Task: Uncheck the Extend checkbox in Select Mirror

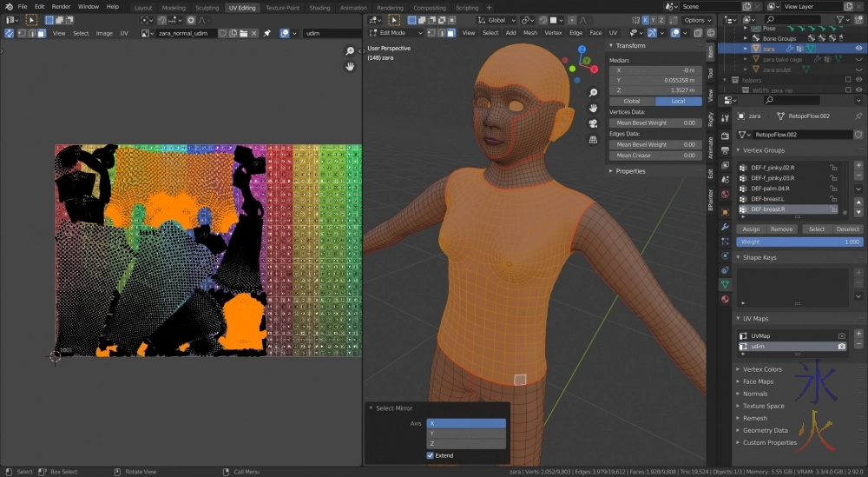Action: [x=431, y=455]
